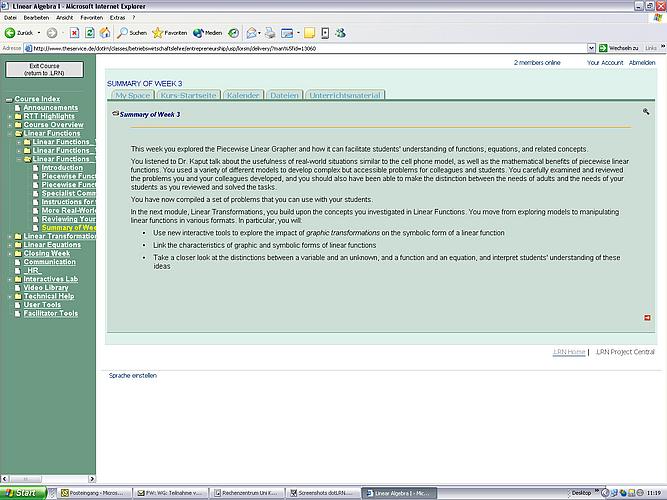Click the RTT Highlights folder icon
The height and width of the screenshot is (500, 667).
coord(18,116)
